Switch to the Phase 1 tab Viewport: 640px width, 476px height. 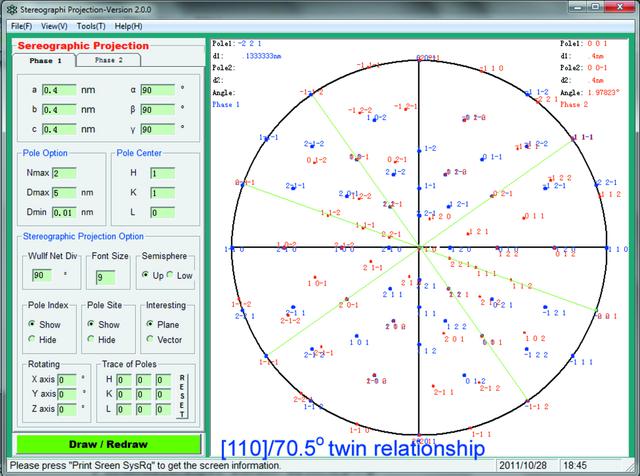tap(44, 60)
